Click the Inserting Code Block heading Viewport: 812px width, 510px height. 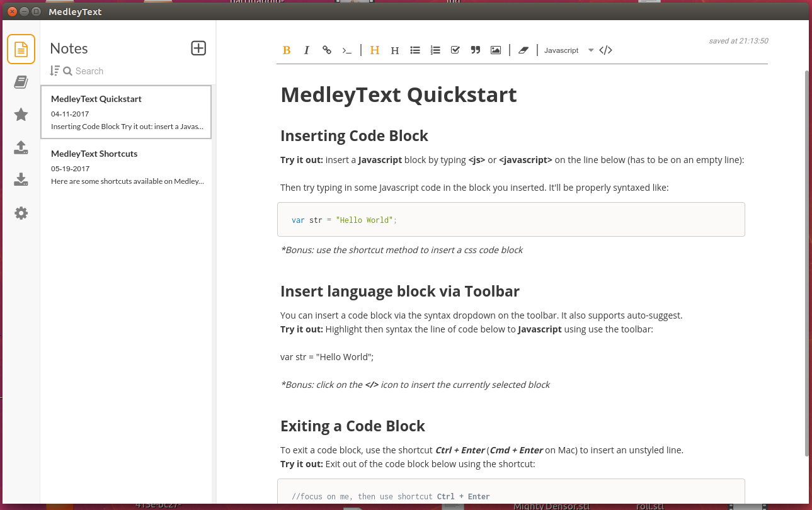[x=354, y=136]
